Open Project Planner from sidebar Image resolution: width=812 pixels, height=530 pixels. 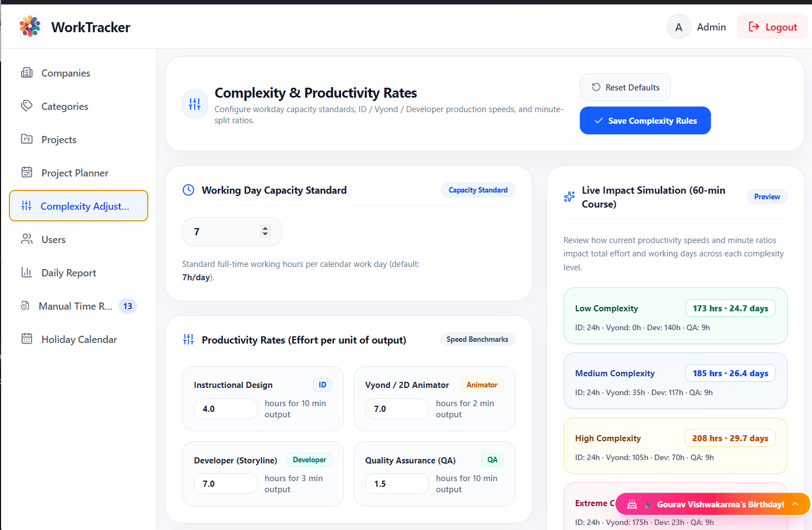click(78, 173)
